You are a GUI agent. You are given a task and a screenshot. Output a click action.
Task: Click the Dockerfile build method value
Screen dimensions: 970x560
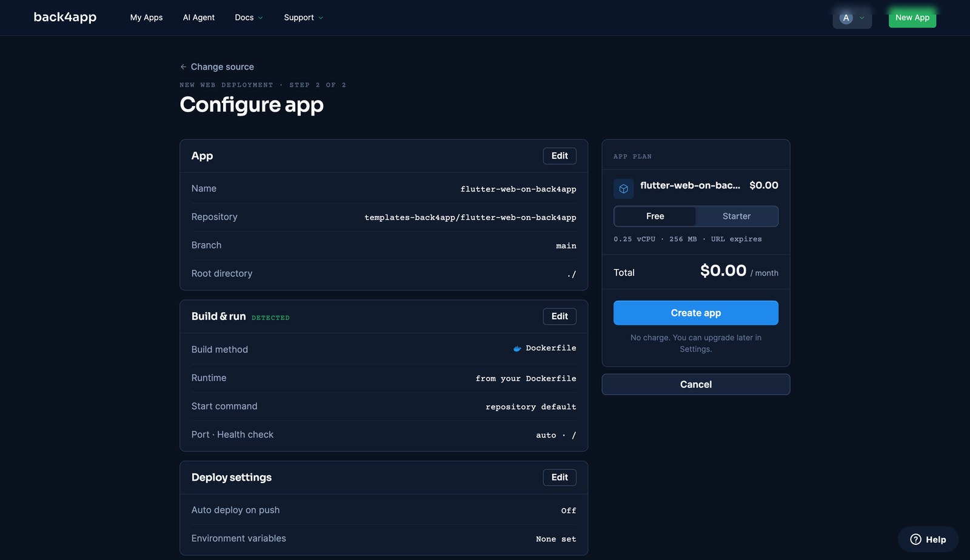coord(551,348)
